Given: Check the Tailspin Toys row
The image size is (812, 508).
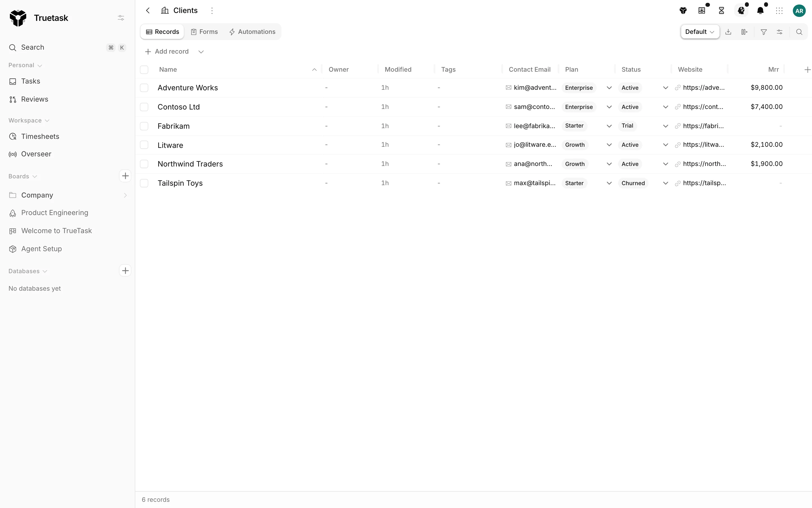Looking at the screenshot, I should (144, 183).
